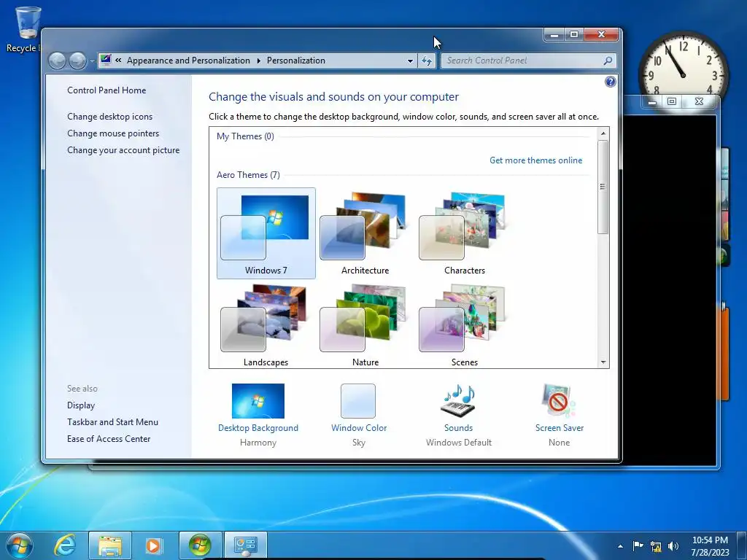Click the Get more themes online link

(535, 160)
